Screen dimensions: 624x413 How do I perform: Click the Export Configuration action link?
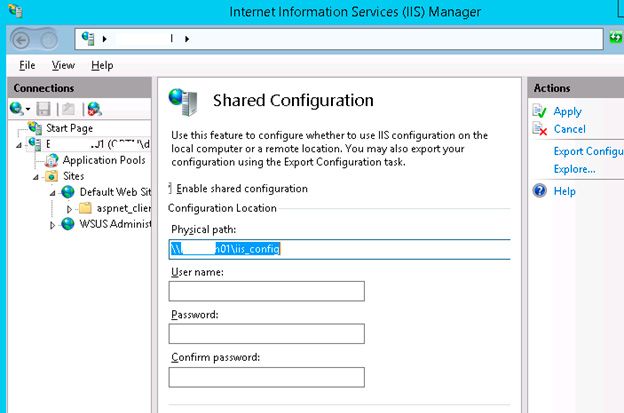(x=588, y=151)
